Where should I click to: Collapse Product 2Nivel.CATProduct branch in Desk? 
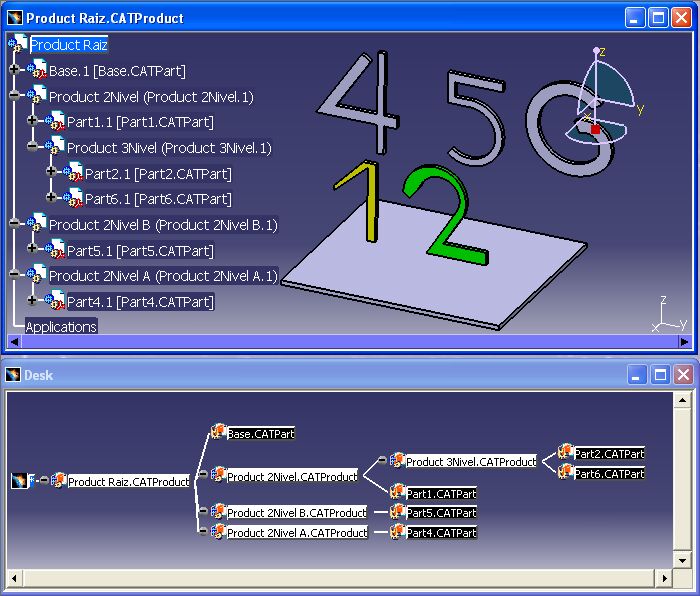[x=202, y=475]
